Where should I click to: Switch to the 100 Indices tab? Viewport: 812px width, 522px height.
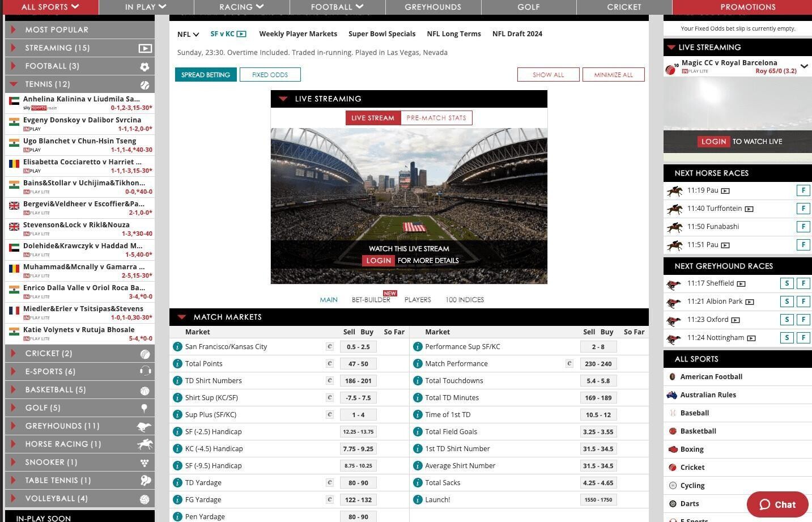pyautogui.click(x=465, y=300)
